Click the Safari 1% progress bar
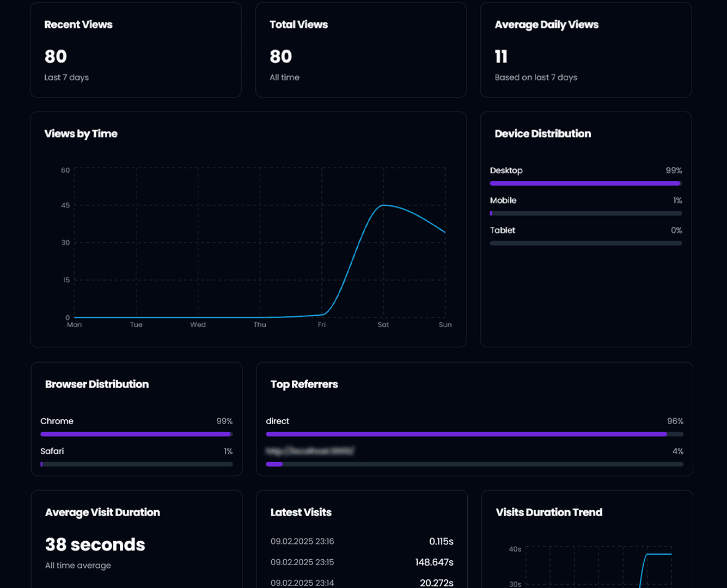The width and height of the screenshot is (727, 588). (x=137, y=464)
